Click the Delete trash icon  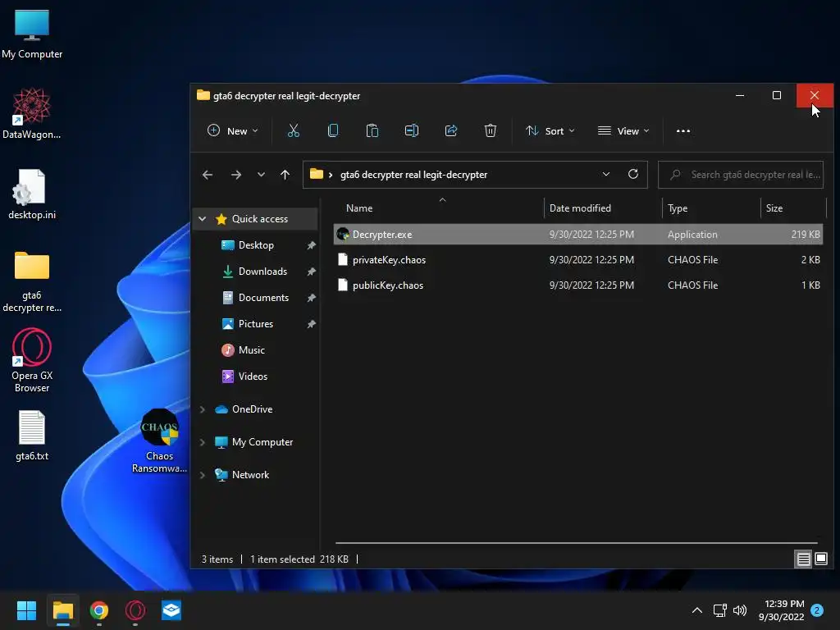click(491, 130)
